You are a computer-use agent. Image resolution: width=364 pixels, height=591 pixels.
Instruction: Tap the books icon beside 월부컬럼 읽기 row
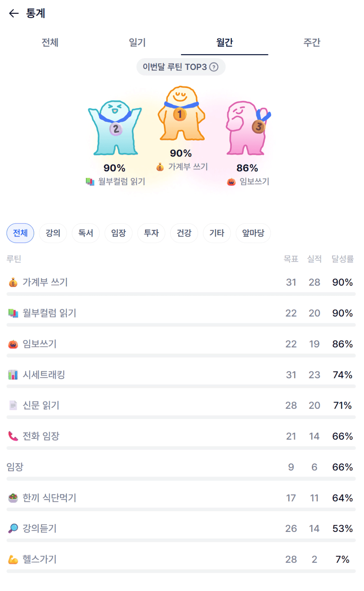[13, 313]
